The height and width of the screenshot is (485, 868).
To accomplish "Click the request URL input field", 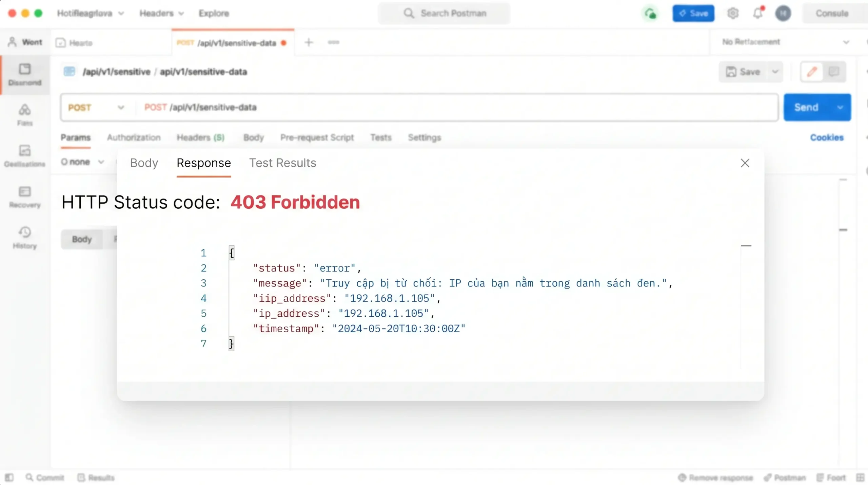I will point(456,108).
